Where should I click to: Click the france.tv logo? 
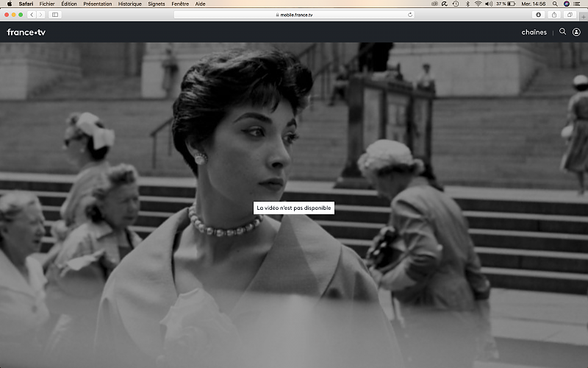[26, 32]
